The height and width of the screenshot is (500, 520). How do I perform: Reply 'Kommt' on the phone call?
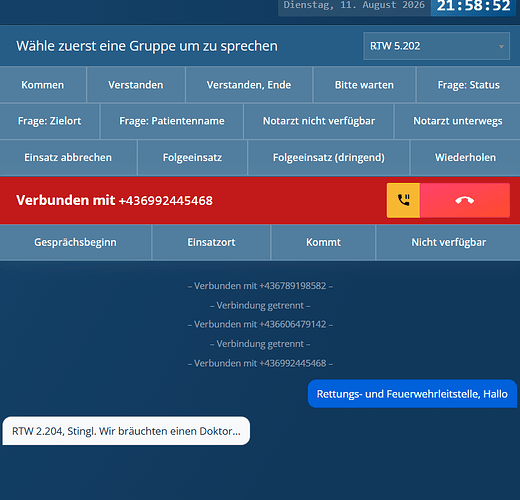point(323,242)
